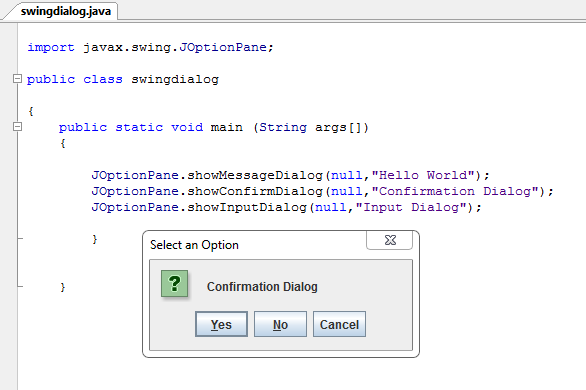The width and height of the screenshot is (586, 390).
Task: Click the showInputDialog method call
Action: click(247, 207)
